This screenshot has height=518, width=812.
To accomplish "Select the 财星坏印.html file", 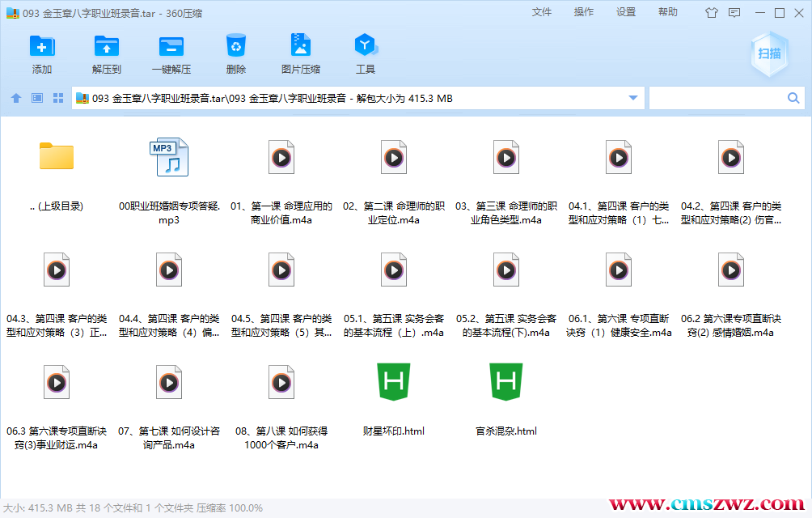I will click(x=394, y=383).
